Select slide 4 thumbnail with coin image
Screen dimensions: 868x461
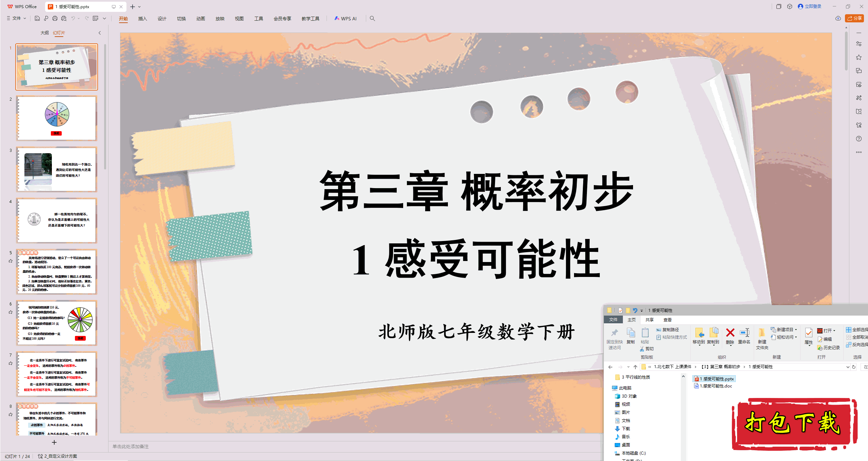coord(57,221)
